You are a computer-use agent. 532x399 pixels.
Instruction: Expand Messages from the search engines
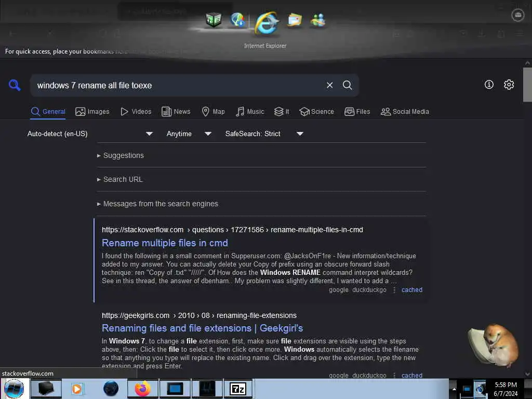coord(157,204)
